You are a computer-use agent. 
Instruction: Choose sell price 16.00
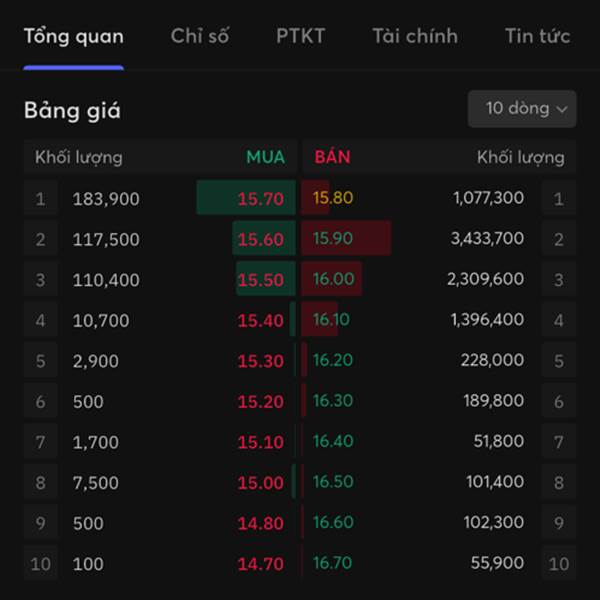pyautogui.click(x=333, y=279)
